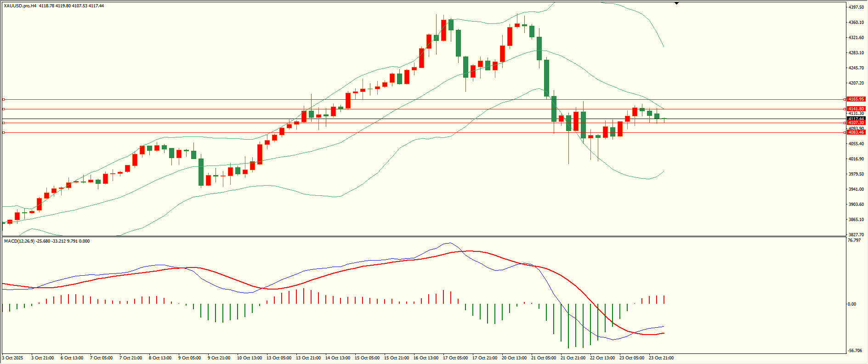Click the 0.00 level on MACD scale
This screenshot has height=364, width=868.
(x=851, y=304)
